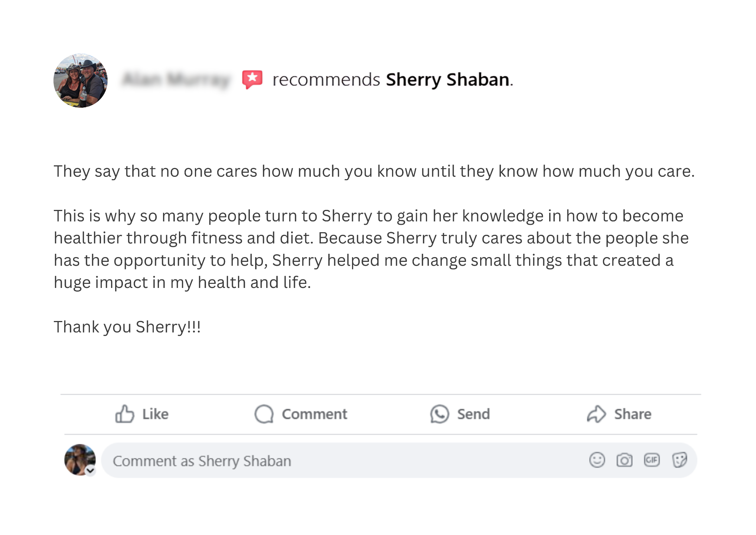Screen dimensions: 756x535
Task: Click the "Thank you Sherry!!!" review line
Action: tap(127, 327)
